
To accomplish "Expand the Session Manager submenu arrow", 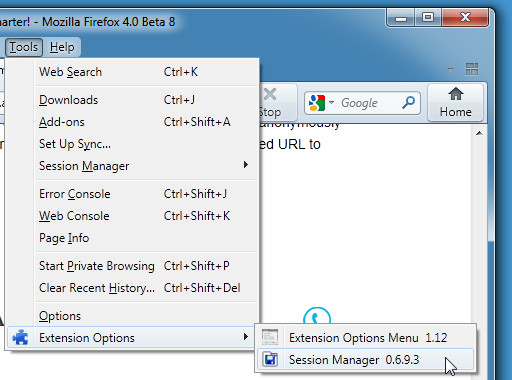I will tap(246, 165).
